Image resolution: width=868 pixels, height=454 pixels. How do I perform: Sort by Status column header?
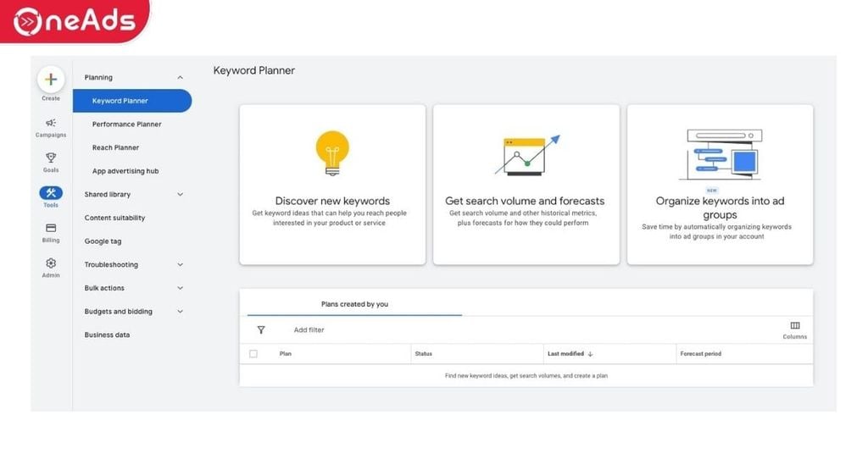[424, 354]
